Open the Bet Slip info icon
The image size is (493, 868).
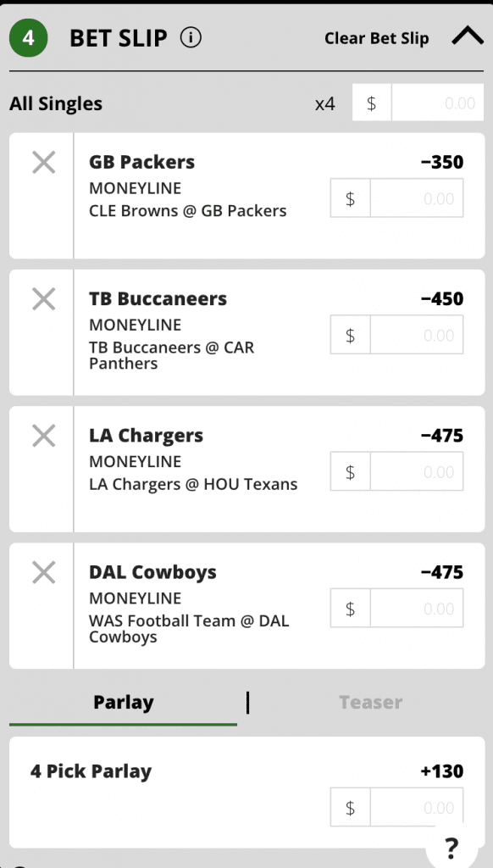coord(191,38)
